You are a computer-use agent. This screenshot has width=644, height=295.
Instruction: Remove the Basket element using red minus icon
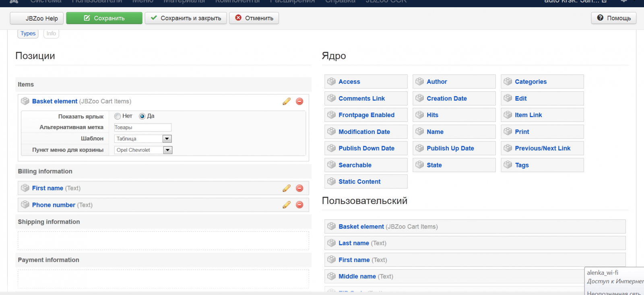pos(299,101)
